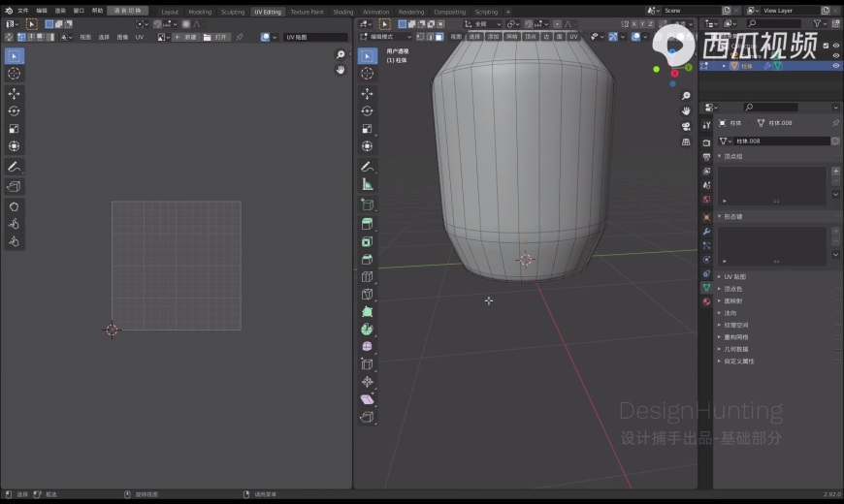Click the zoom gizmo in UV editor
Image resolution: width=844 pixels, height=504 pixels.
341,55
